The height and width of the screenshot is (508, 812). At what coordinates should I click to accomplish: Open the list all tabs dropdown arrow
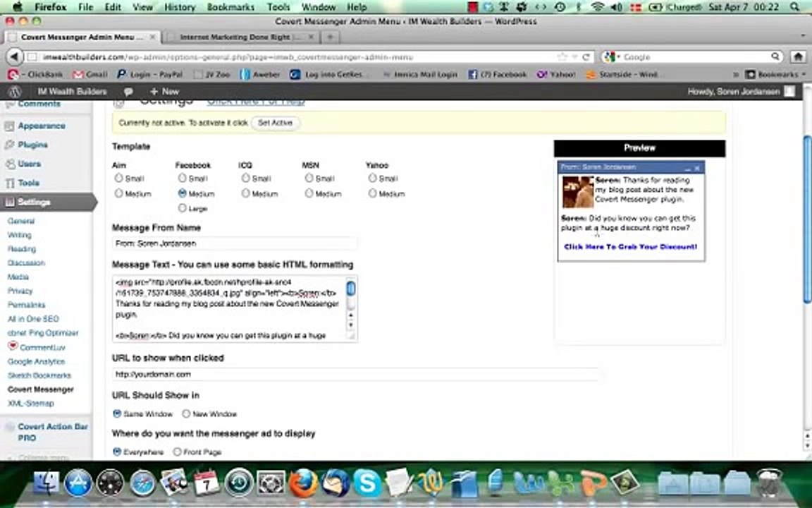[x=803, y=37]
